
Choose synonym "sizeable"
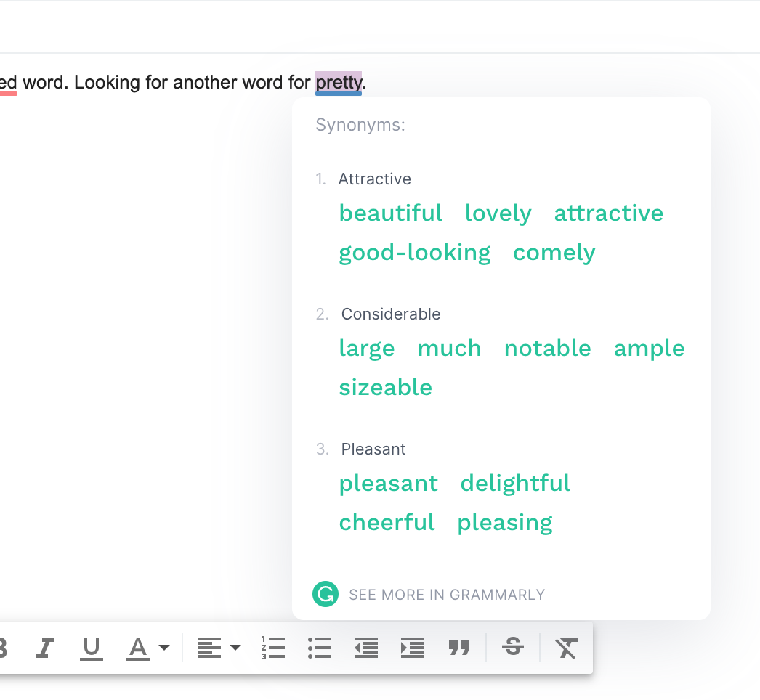[x=385, y=388]
